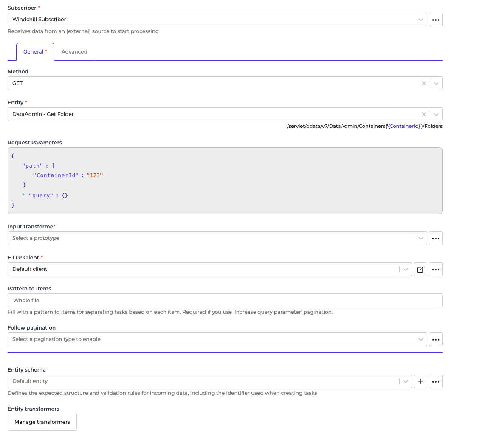
Task: Open the Follow pagination type dropdown
Action: [421, 339]
